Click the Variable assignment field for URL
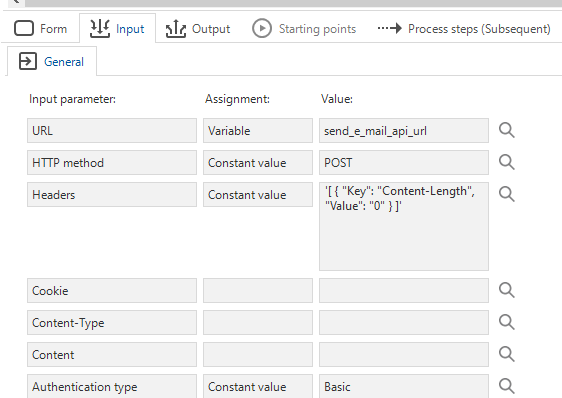562x398 pixels. click(x=258, y=131)
